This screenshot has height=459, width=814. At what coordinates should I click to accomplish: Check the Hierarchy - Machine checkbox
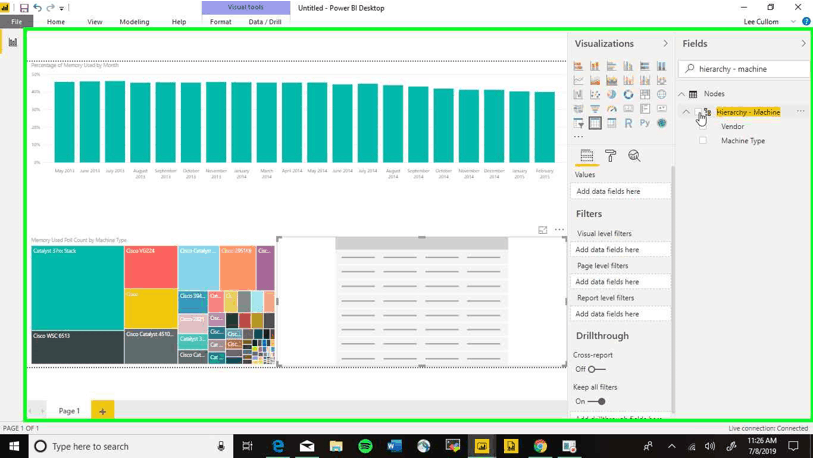coord(698,112)
